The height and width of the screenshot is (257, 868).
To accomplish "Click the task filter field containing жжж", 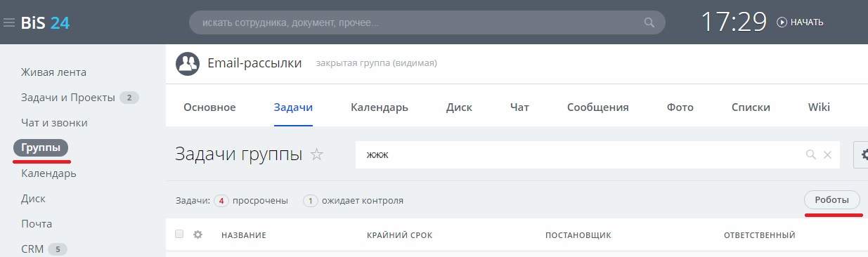I will [x=597, y=154].
